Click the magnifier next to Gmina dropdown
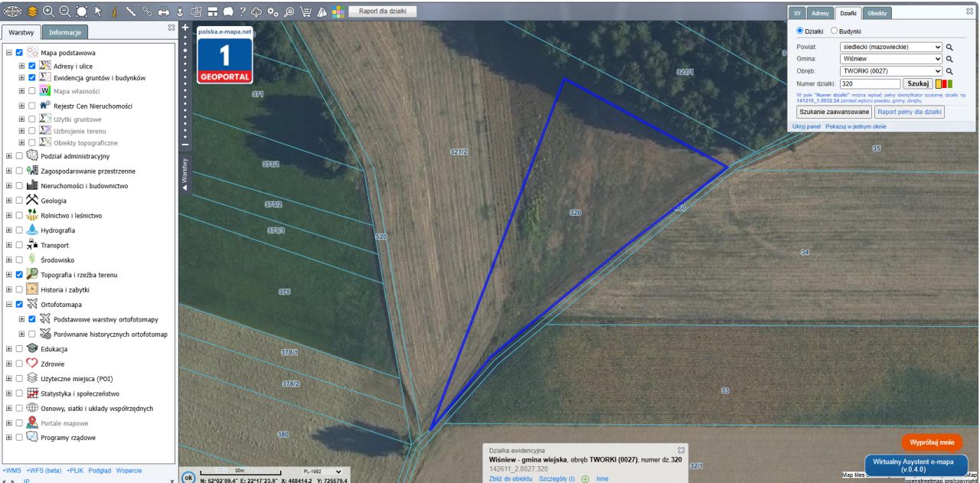Image resolution: width=980 pixels, height=483 pixels. (949, 59)
